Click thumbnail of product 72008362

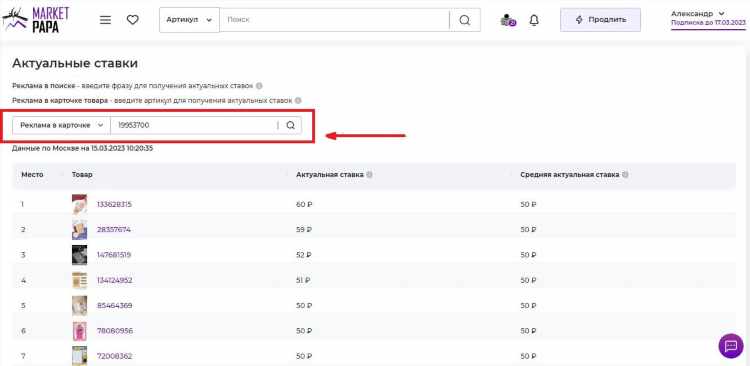coord(79,356)
